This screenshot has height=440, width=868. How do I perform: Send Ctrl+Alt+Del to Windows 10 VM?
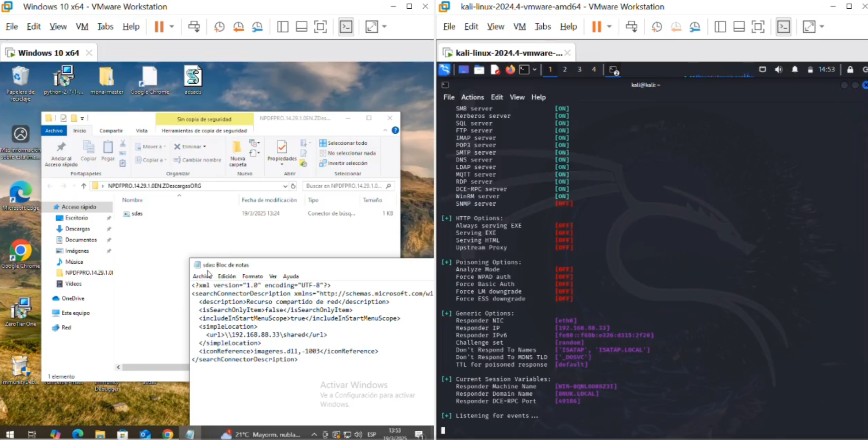coord(194,27)
